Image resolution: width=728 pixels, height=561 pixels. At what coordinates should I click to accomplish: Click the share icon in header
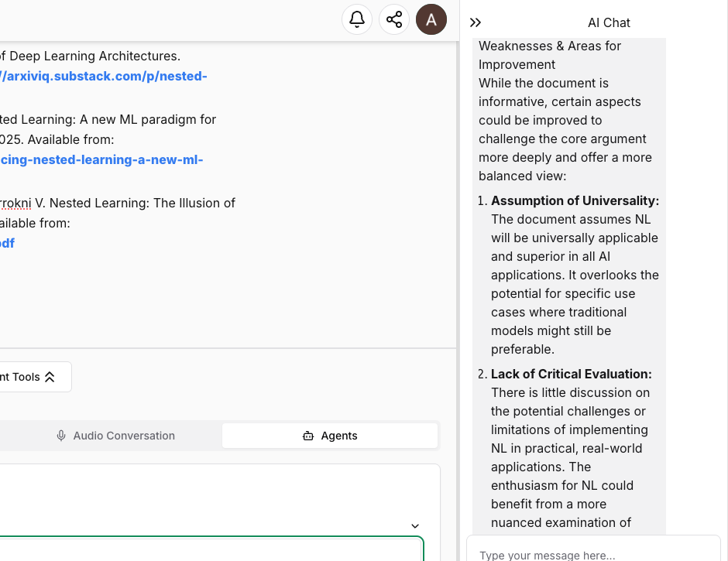(x=394, y=19)
